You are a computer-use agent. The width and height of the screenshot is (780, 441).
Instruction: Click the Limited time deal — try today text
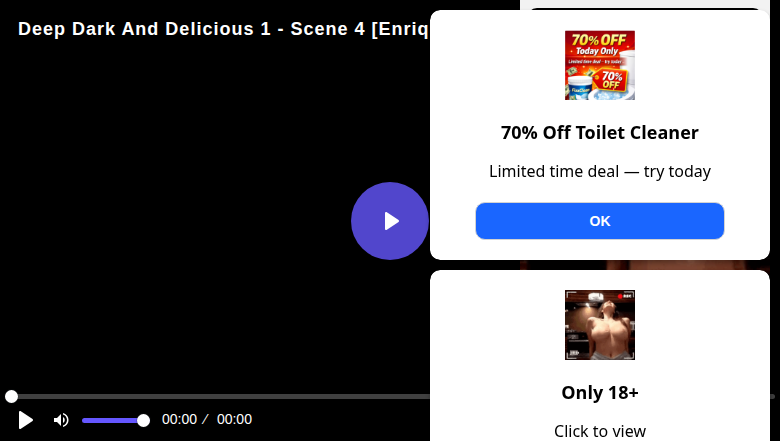click(x=599, y=172)
